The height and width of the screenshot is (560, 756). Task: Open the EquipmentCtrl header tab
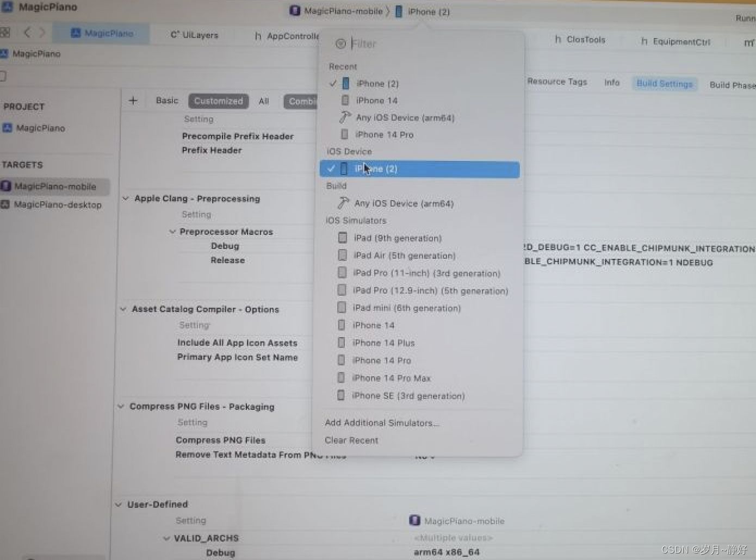[676, 41]
